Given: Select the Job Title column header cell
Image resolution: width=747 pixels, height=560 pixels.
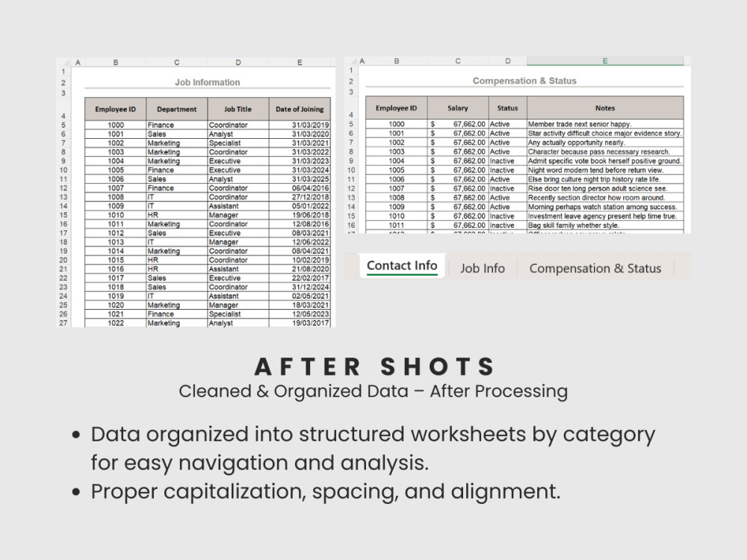Looking at the screenshot, I should (238, 109).
